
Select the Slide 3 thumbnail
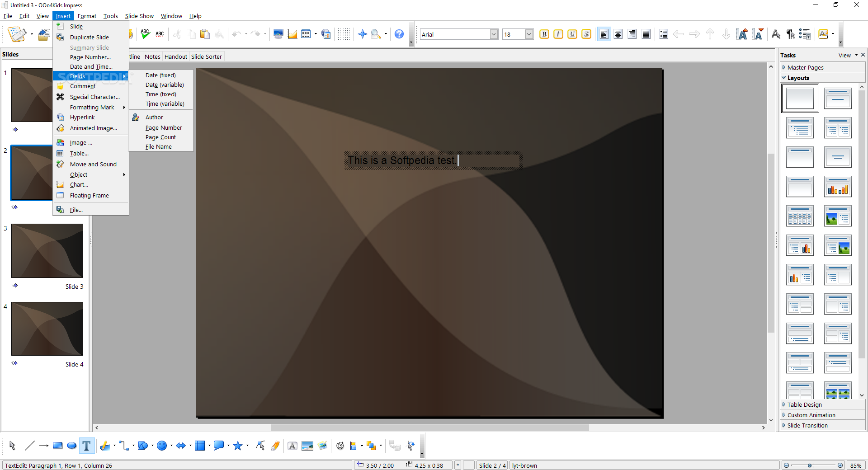tap(47, 251)
